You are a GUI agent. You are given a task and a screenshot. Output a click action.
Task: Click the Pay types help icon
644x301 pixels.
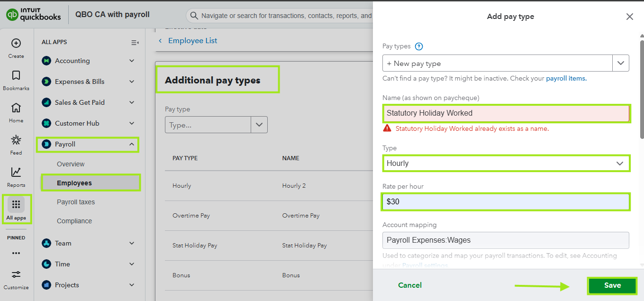418,46
